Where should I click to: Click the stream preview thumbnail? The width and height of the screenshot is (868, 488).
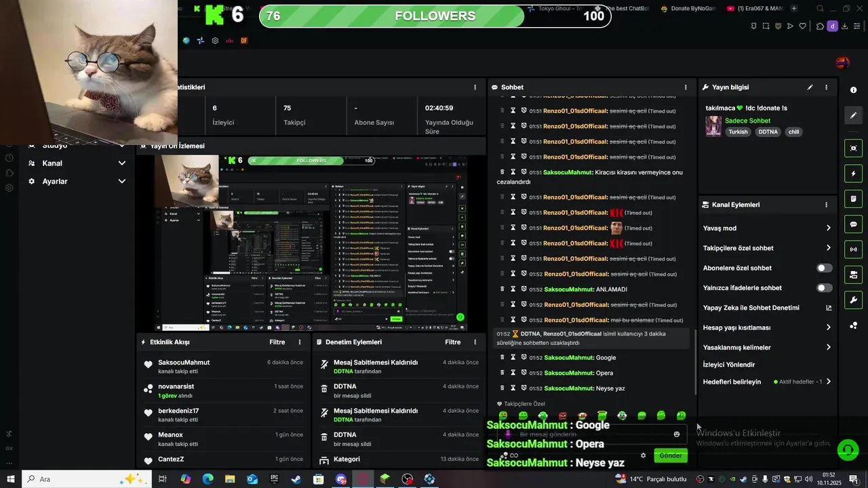[x=311, y=243]
